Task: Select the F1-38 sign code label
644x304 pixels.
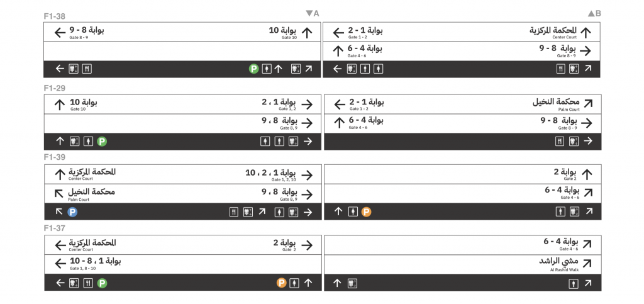Action: pyautogui.click(x=55, y=16)
